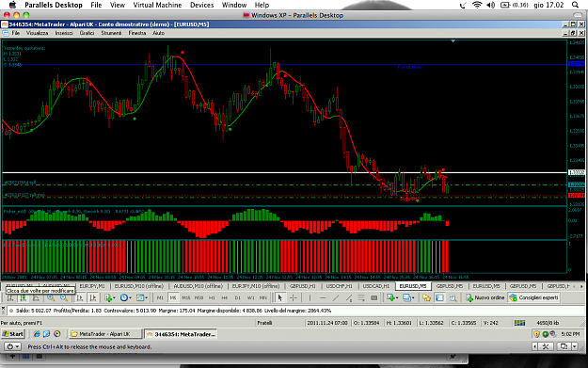588x368 pixels.
Task: Select the equidistant channel tool
Action: pos(349,297)
